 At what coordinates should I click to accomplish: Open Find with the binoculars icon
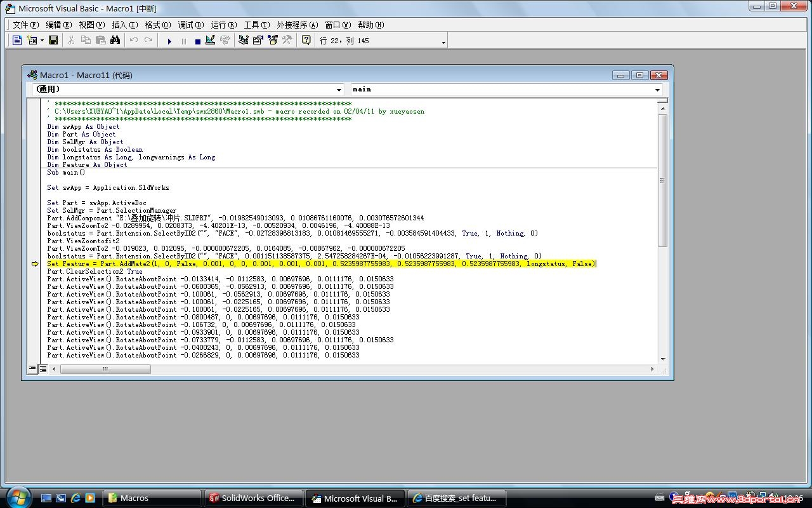[115, 40]
